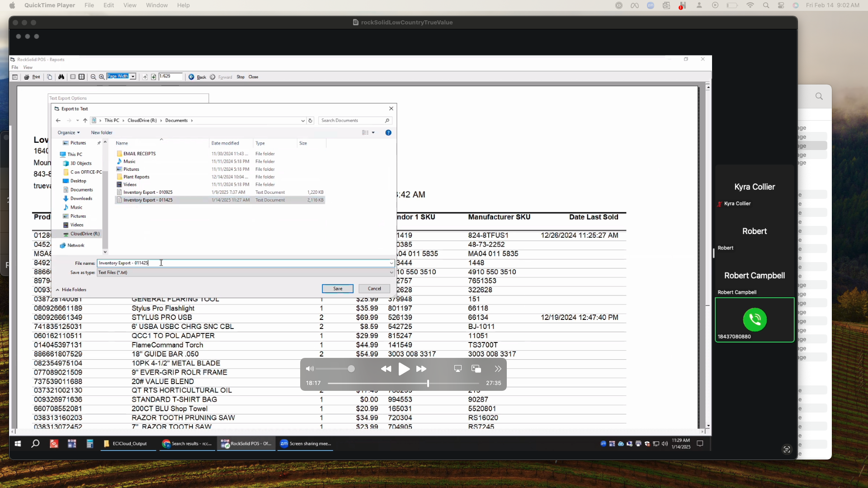Open the View menu in RockSolid Reports
The height and width of the screenshot is (488, 868).
click(28, 68)
